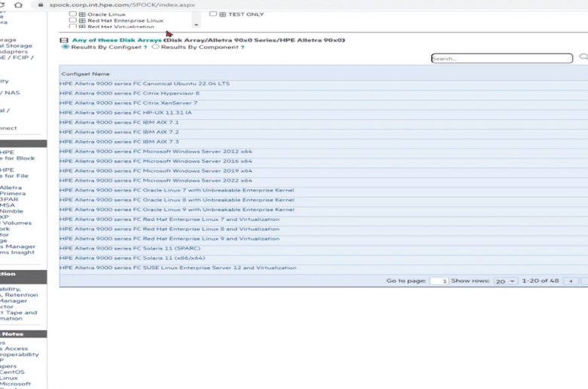Click the grid icon beside TEST ONLY
Viewport: 588px width, 389px height.
point(222,14)
